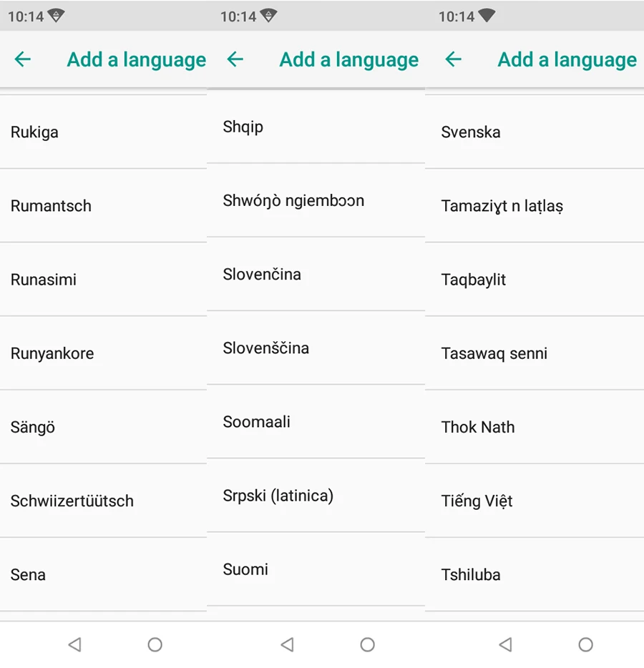Tap Android back triangle below Tshiluba
The width and height of the screenshot is (644, 668).
point(506,644)
